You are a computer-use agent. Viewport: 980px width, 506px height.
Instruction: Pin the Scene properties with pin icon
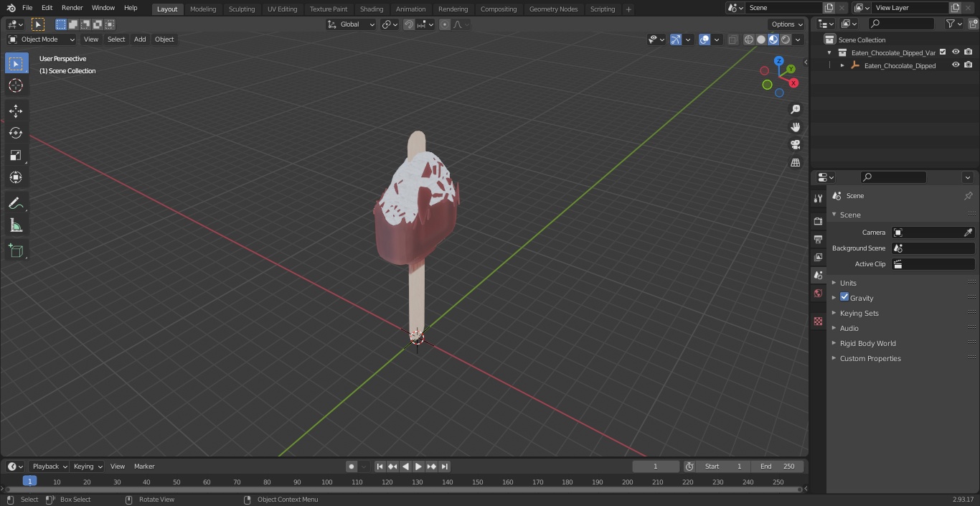[x=968, y=196]
